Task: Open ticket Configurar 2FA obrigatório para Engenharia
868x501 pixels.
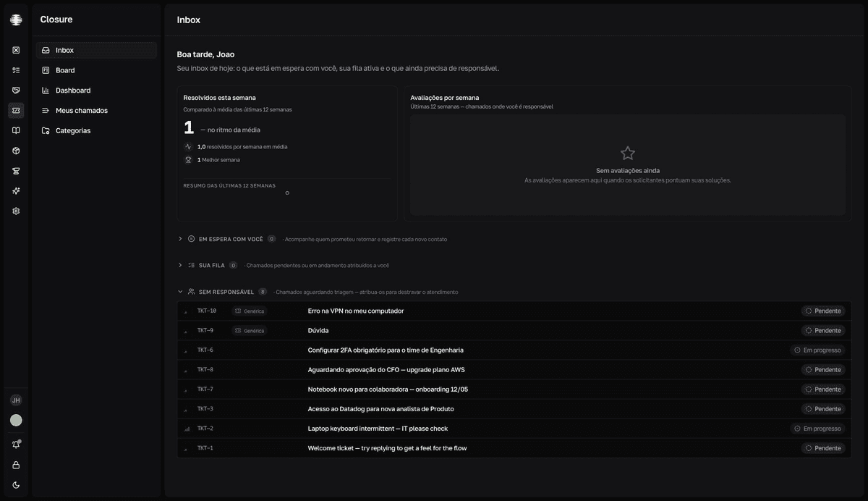Action: pos(386,350)
